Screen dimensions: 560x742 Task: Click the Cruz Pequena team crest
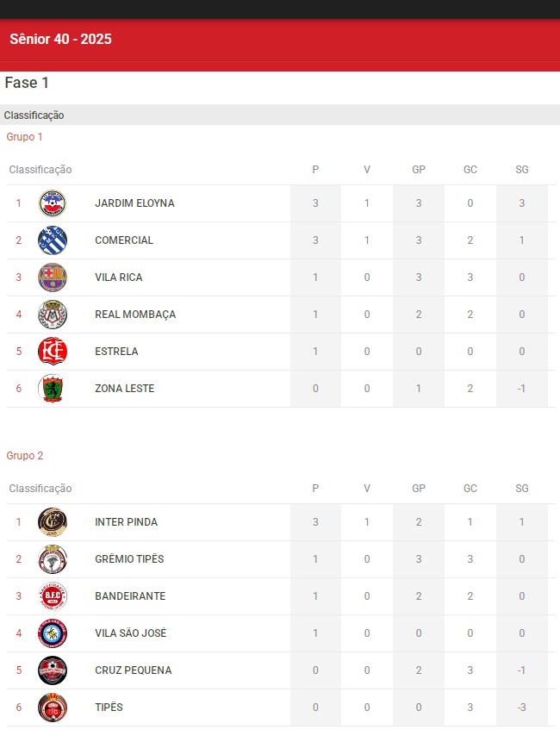coord(53,670)
